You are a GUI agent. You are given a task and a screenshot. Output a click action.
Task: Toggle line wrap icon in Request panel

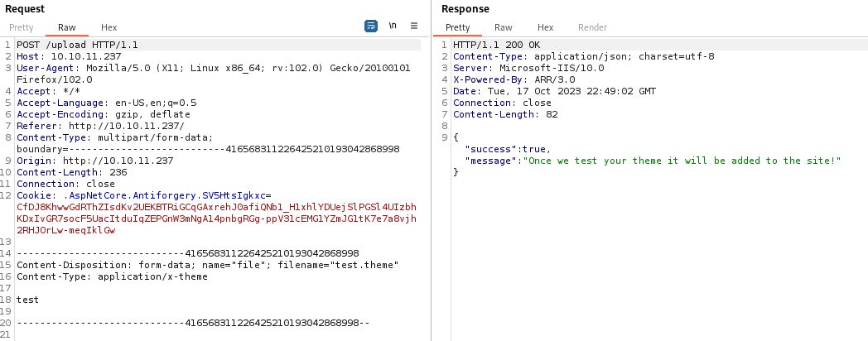(x=371, y=26)
